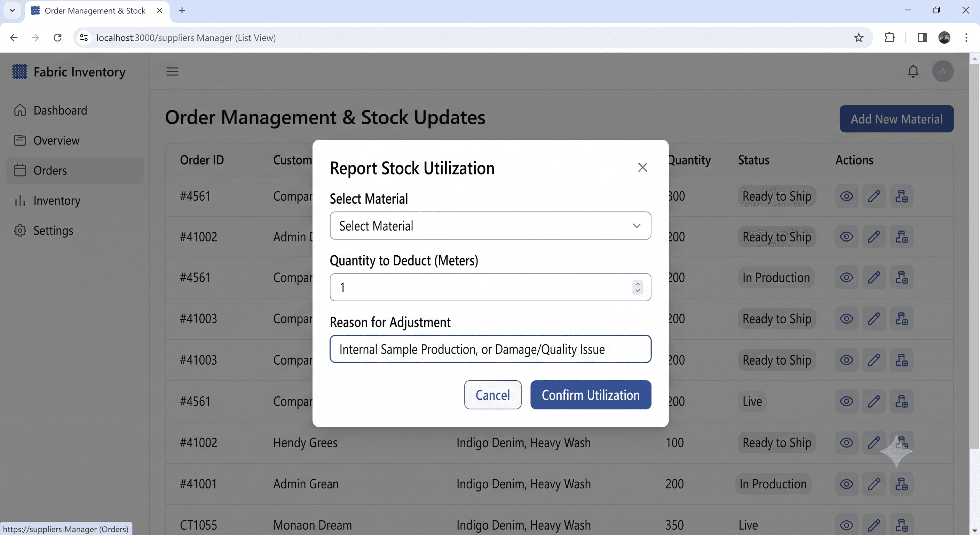The image size is (980, 535).
Task: View the #4561 In Production order
Action: [x=846, y=278]
